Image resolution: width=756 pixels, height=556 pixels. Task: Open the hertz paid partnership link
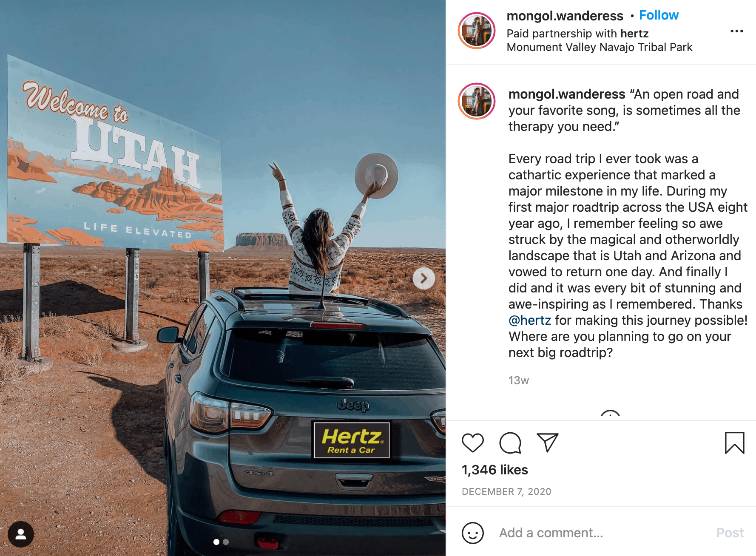pyautogui.click(x=634, y=34)
